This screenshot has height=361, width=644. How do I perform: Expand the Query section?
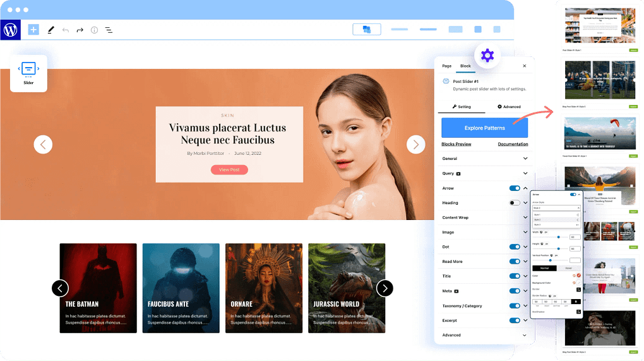coord(525,173)
